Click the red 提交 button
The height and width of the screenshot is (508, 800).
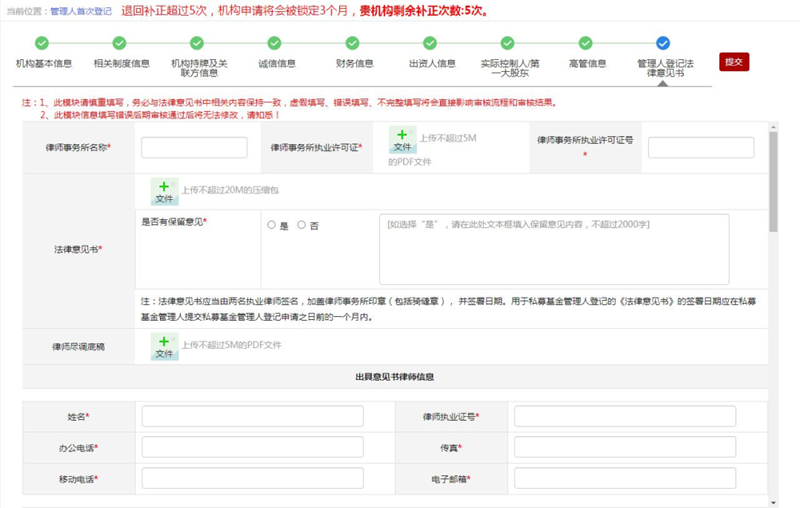(x=733, y=62)
